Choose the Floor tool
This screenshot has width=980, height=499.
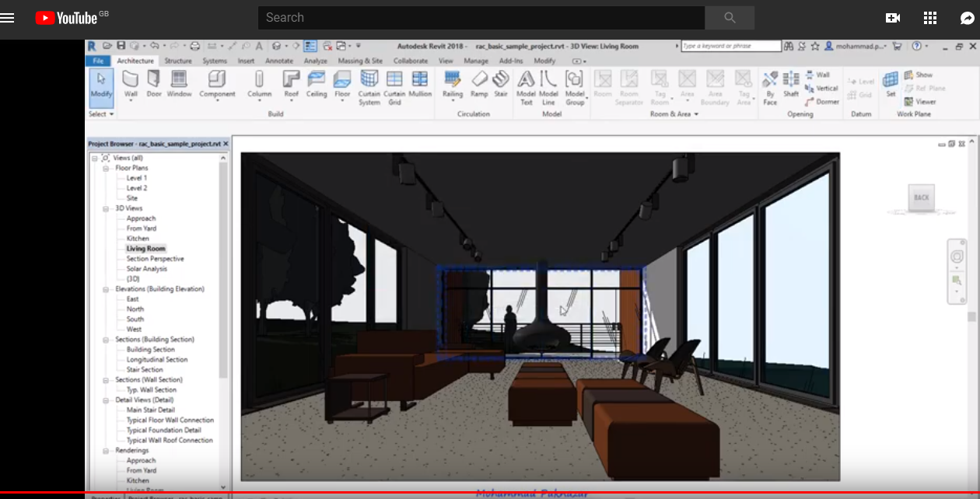click(x=342, y=85)
